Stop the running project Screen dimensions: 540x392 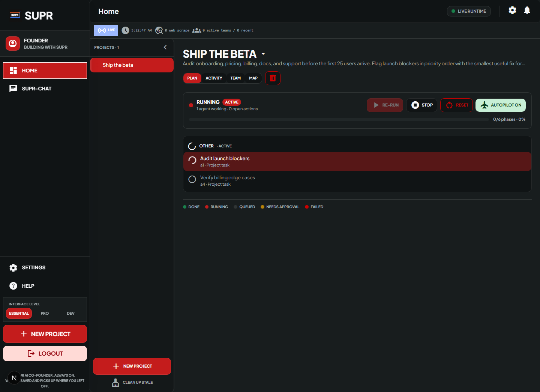tap(422, 105)
